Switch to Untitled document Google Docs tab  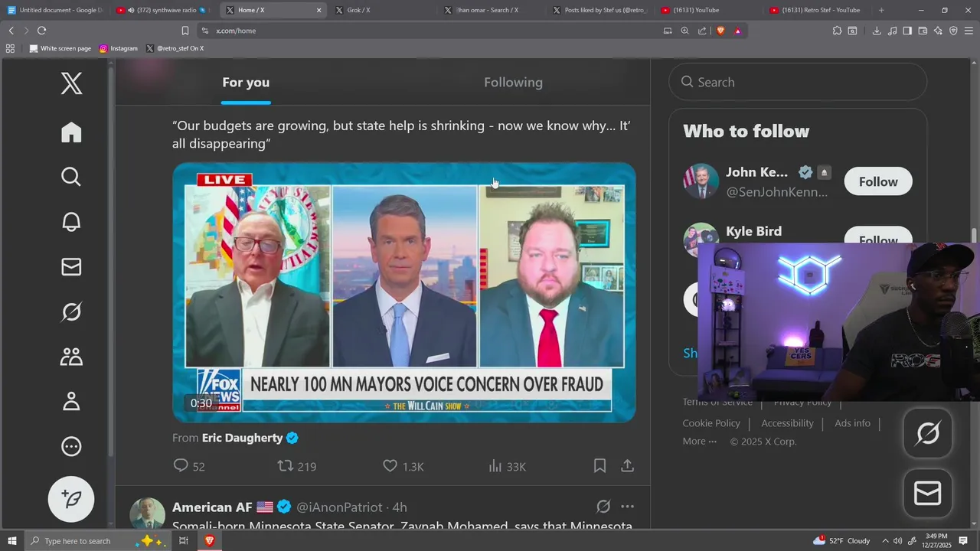pos(55,10)
